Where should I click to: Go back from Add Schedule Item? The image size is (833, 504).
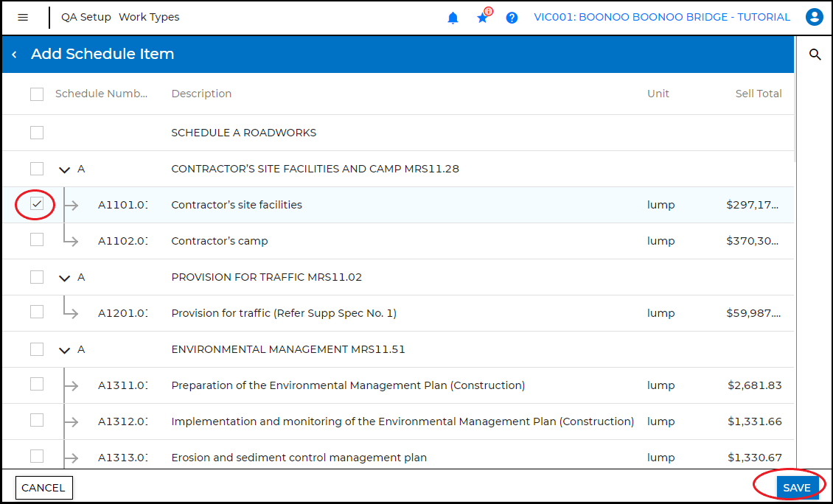tap(15, 55)
